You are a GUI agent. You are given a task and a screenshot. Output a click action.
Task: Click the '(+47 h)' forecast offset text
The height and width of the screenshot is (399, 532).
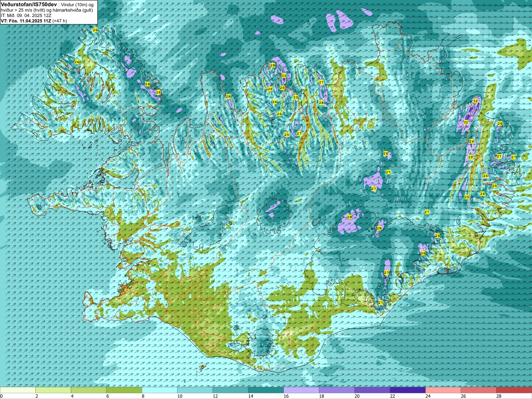click(x=60, y=20)
